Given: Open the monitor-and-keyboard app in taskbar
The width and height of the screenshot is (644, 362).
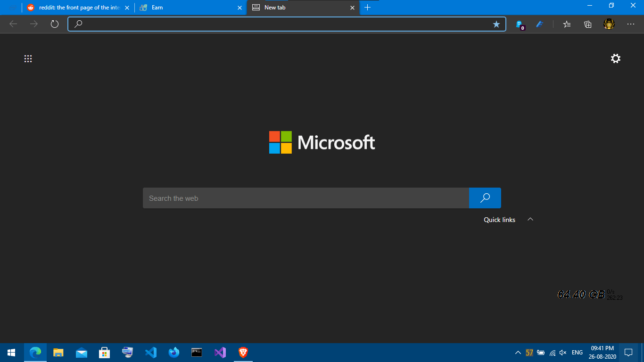Looking at the screenshot, I should click(x=127, y=352).
